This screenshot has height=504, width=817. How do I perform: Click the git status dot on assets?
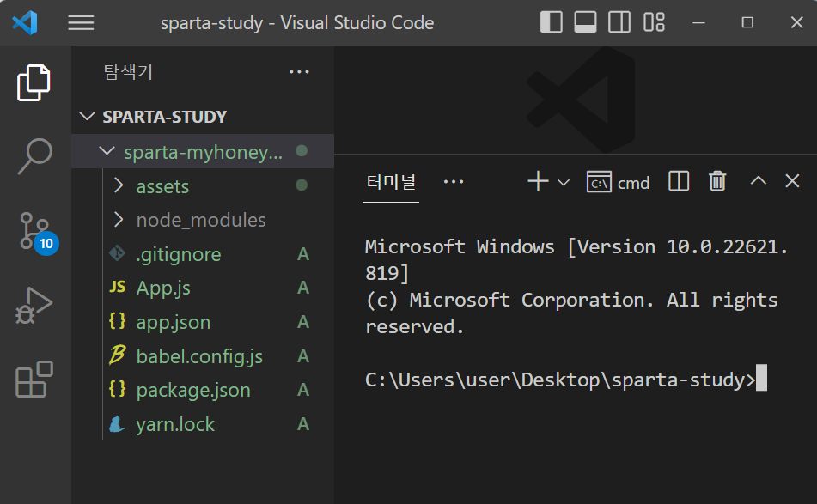pyautogui.click(x=302, y=185)
